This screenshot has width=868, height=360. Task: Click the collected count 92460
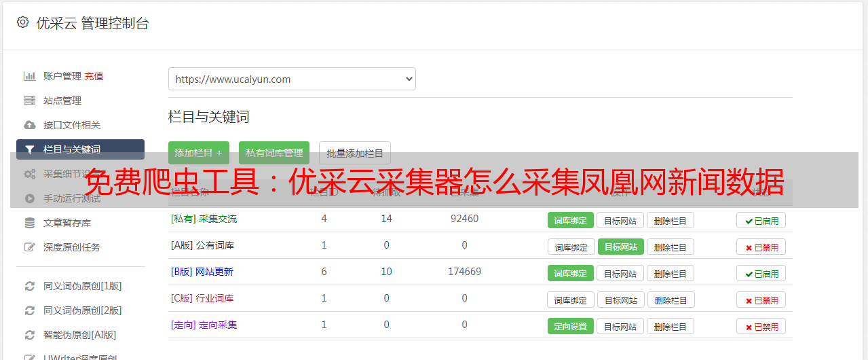(x=465, y=219)
